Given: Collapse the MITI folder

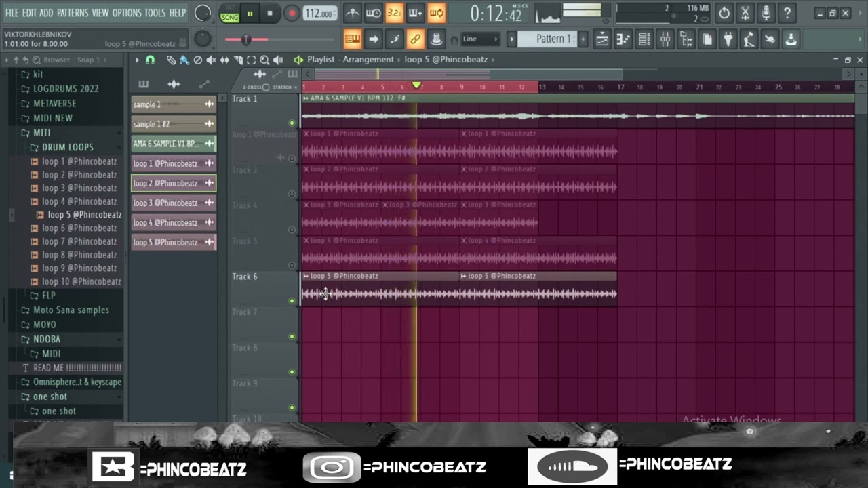Looking at the screenshot, I should tap(42, 133).
